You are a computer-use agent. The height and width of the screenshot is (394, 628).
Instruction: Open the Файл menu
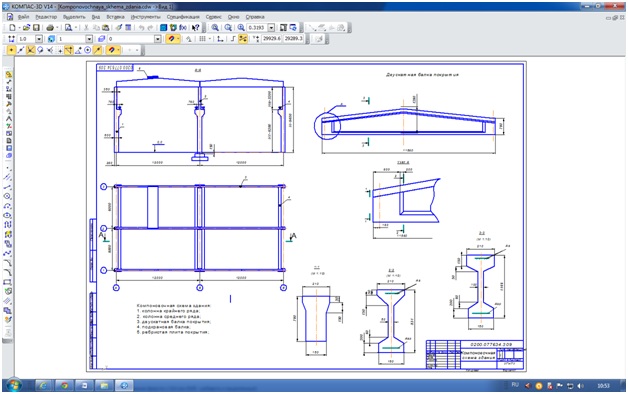[x=24, y=17]
